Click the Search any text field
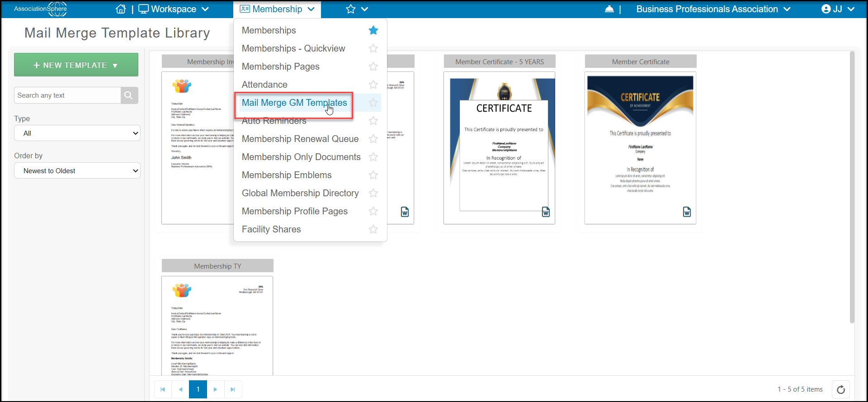The width and height of the screenshot is (868, 402). pyautogui.click(x=68, y=95)
